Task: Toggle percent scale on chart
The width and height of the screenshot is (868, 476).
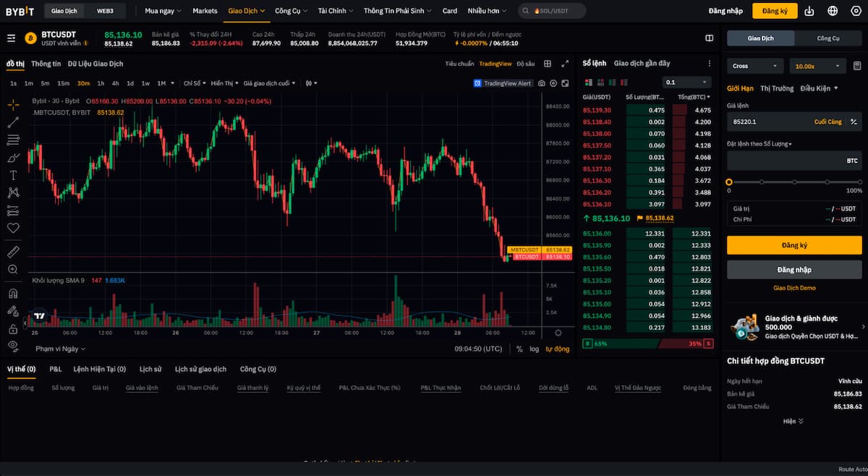Action: 519,349
